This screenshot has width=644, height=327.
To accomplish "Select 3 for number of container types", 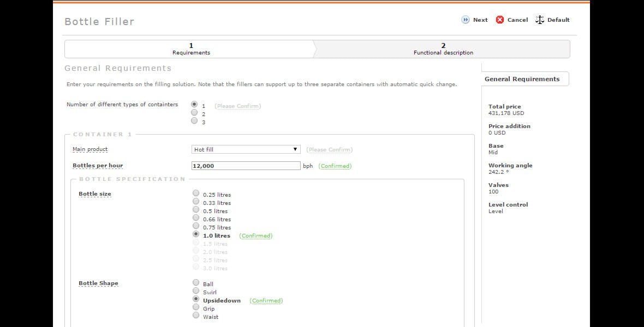I will click(x=194, y=120).
